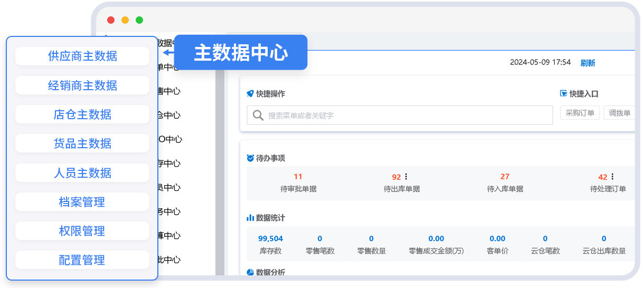The height and width of the screenshot is (288, 644).
Task: Open 权限管理 from the menu list
Action: [82, 231]
